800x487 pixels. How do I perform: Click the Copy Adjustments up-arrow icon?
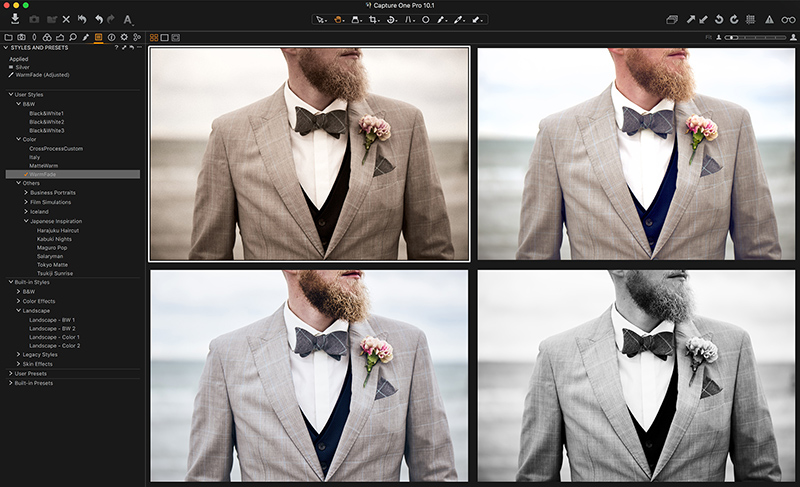pyautogui.click(x=690, y=19)
